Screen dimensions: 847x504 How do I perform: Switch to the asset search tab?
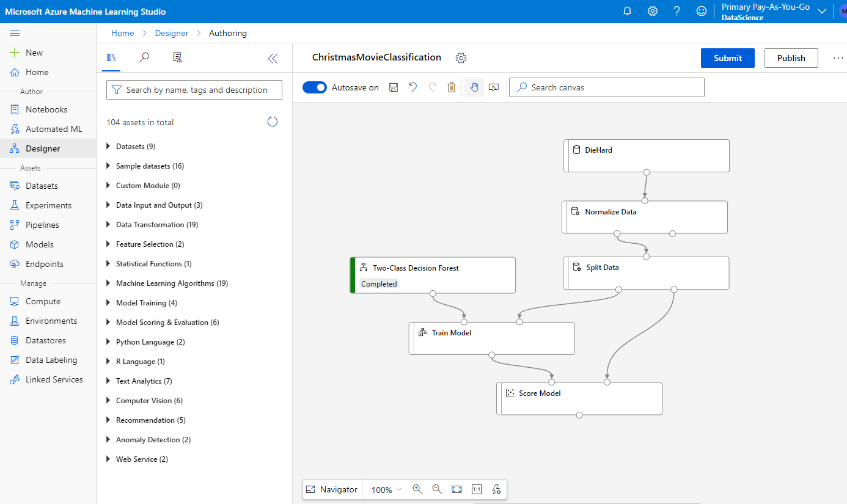[144, 57]
